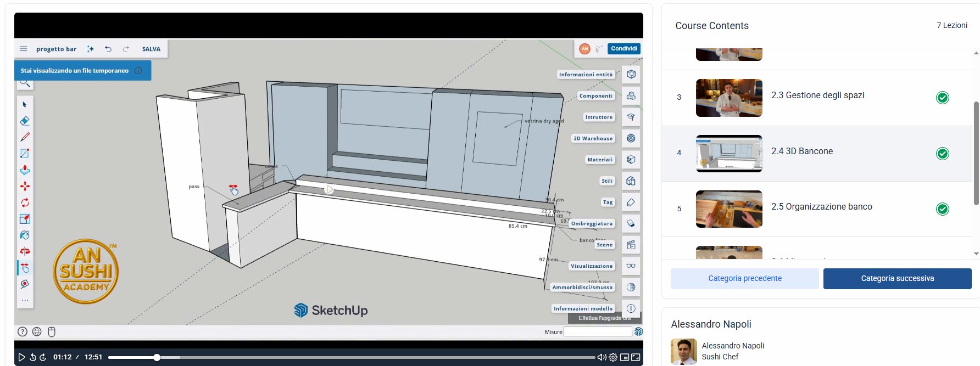Open the Istruttore panel icon

[631, 117]
